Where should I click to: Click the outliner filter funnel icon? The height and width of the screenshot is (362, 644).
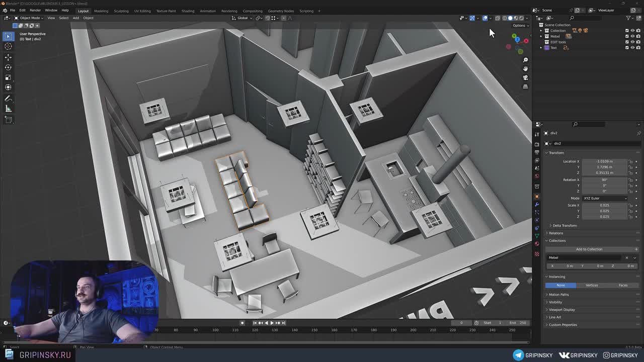click(629, 18)
